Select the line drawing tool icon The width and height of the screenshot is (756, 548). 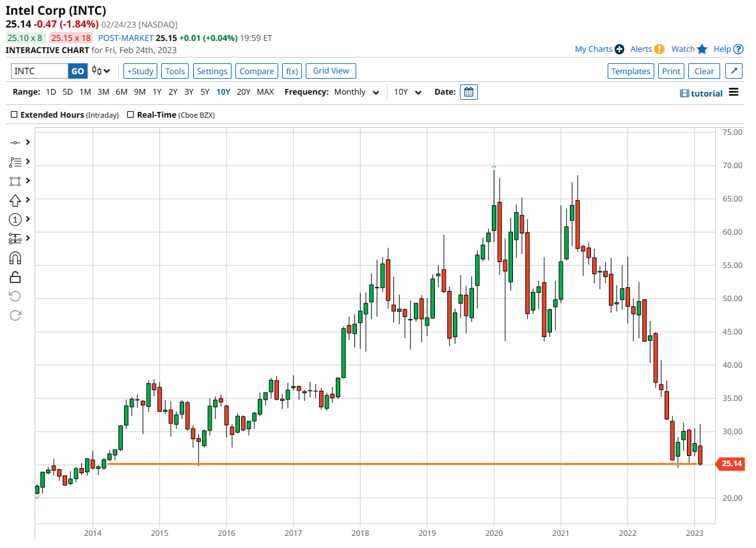[15, 143]
